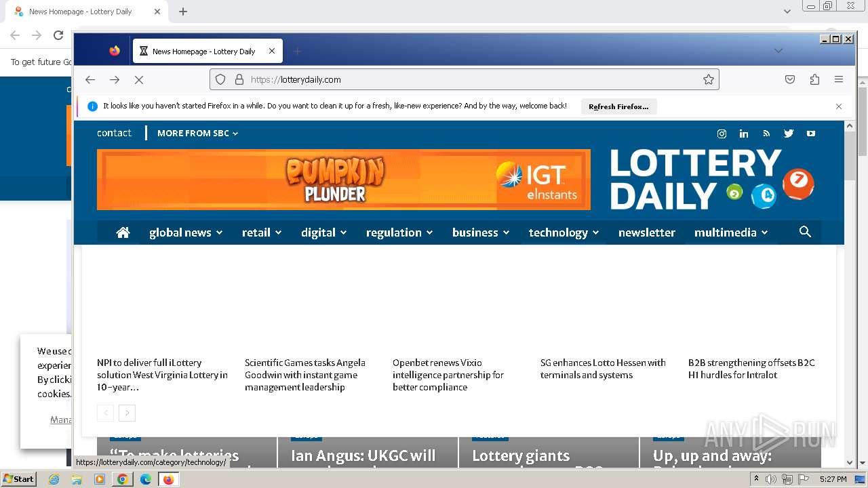Expand retail menu
The height and width of the screenshot is (488, 868).
[262, 232]
